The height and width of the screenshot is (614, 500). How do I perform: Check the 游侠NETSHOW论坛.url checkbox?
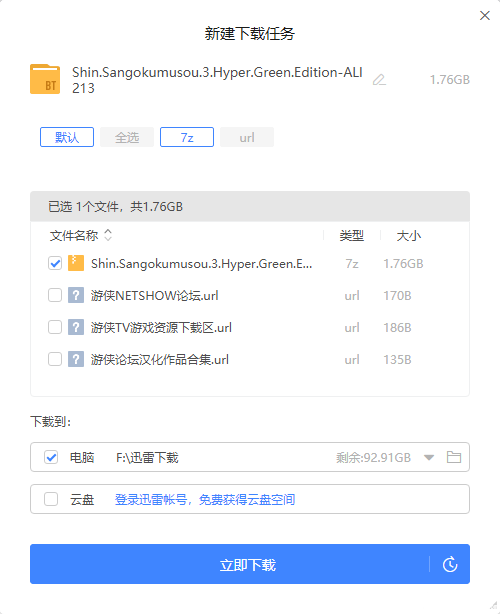pos(55,295)
